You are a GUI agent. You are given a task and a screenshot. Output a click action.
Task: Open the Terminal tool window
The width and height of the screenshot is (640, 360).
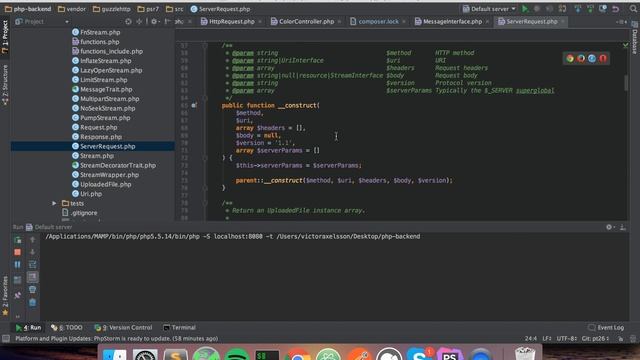[180, 327]
